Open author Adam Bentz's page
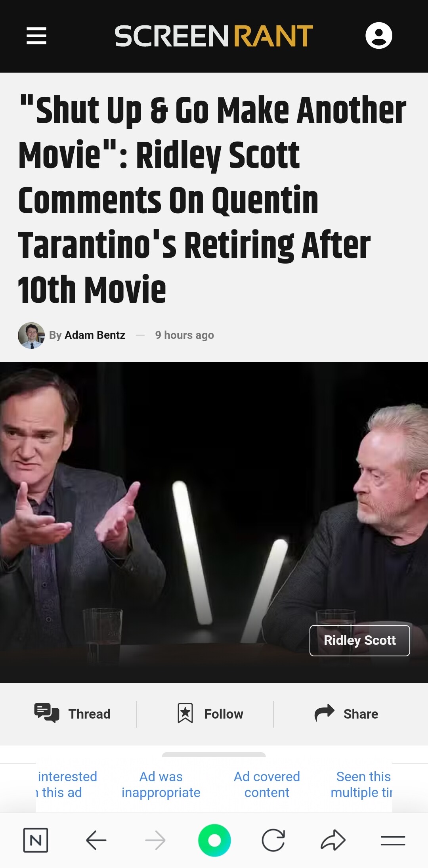This screenshot has width=428, height=868. [95, 335]
